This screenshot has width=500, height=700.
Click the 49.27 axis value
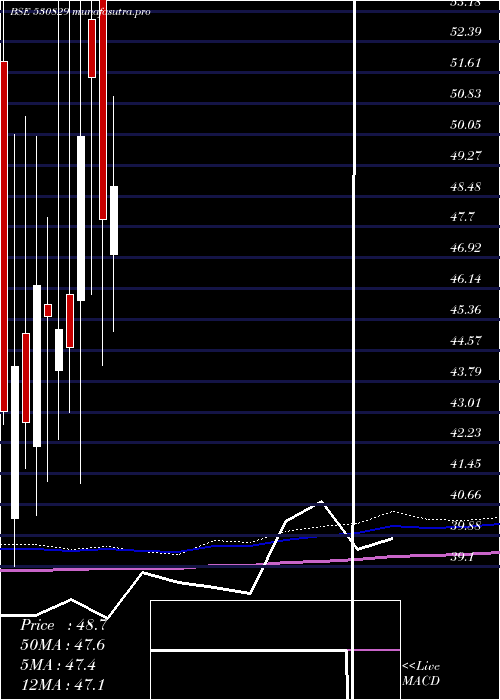tap(466, 156)
